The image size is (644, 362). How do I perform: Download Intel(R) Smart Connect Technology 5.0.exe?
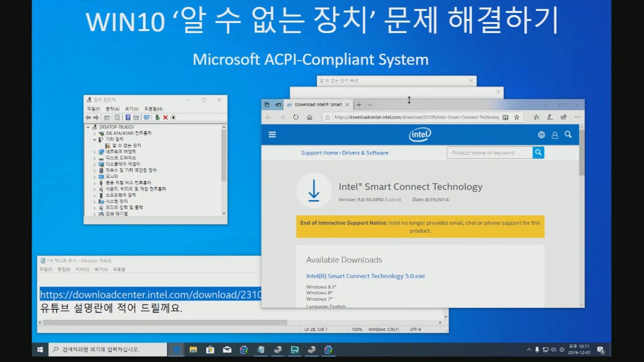[x=365, y=276]
